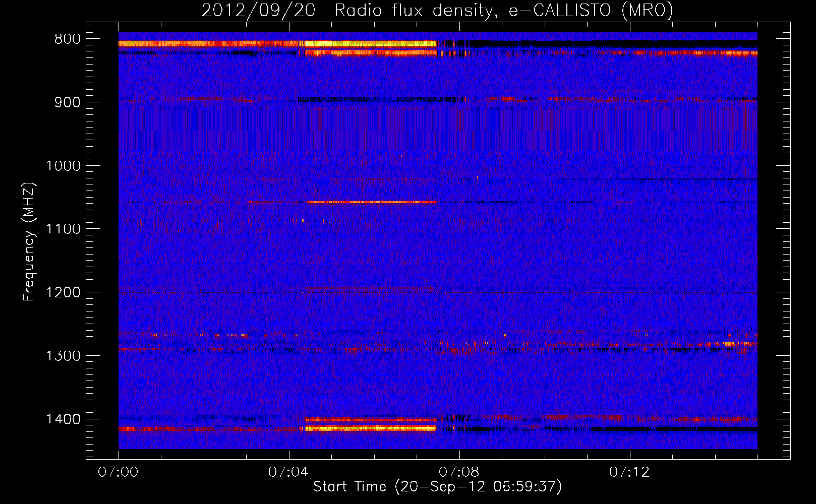Click the orange emission line near 1060 MHz
This screenshot has height=504, width=816.
pos(372,202)
